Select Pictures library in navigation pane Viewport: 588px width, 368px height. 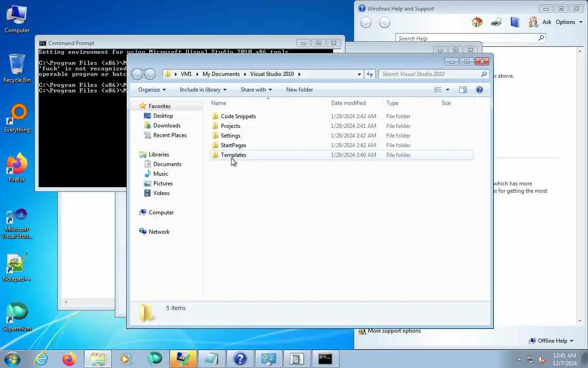coord(163,184)
